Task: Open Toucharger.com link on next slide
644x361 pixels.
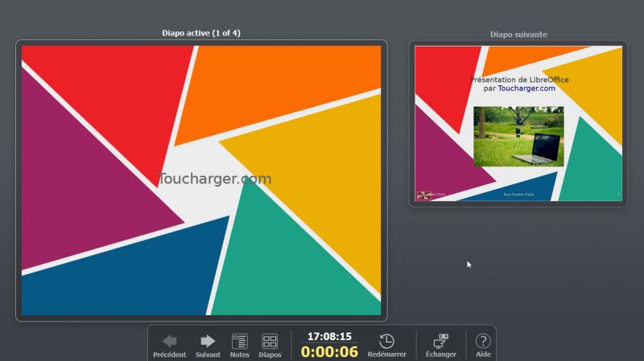Action: tap(526, 88)
